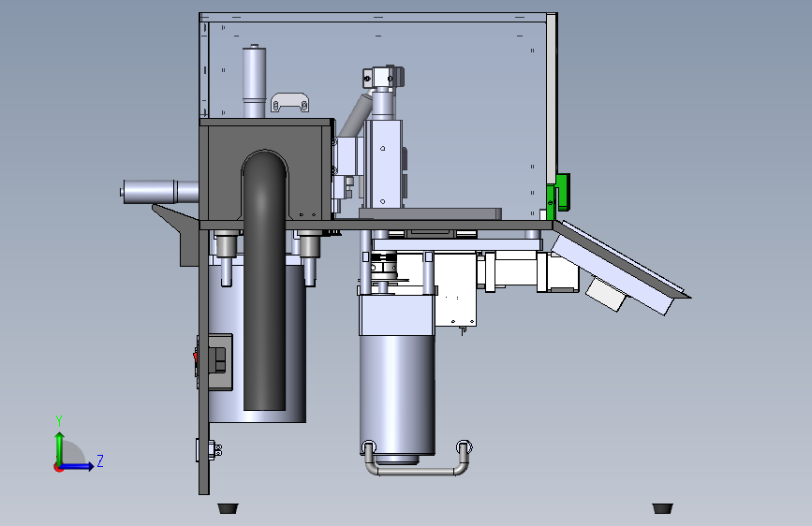Select the green latch handle on the enclosure

[561, 193]
